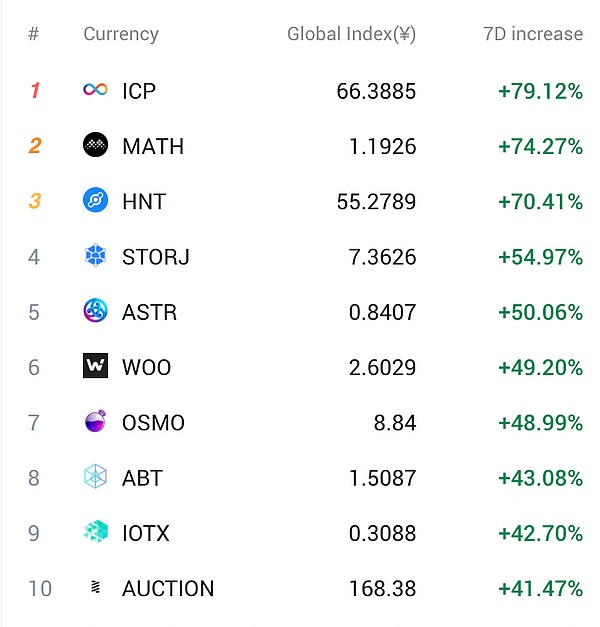
Task: Click the HNT blue circle icon
Action: 95,201
